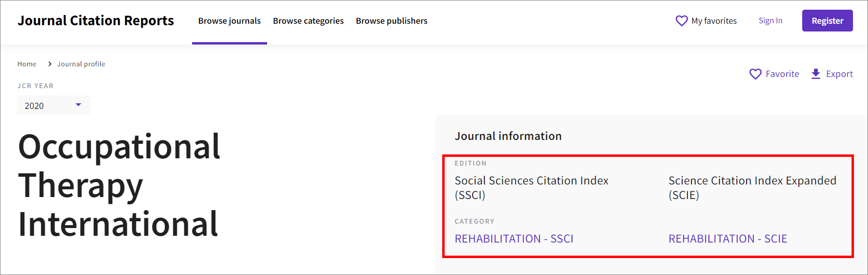
Task: Open the REHABILITATION - SCIE category link
Action: click(728, 239)
